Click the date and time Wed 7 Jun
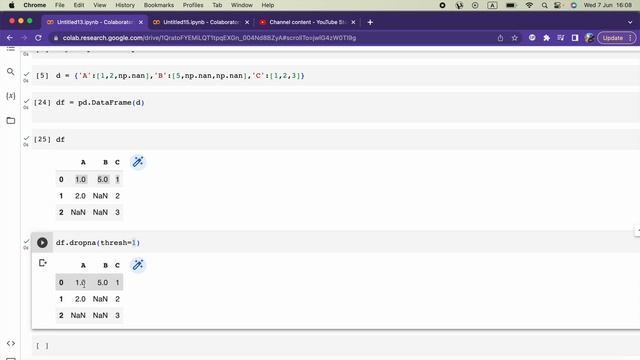Image resolution: width=640 pixels, height=360 pixels. click(607, 5)
